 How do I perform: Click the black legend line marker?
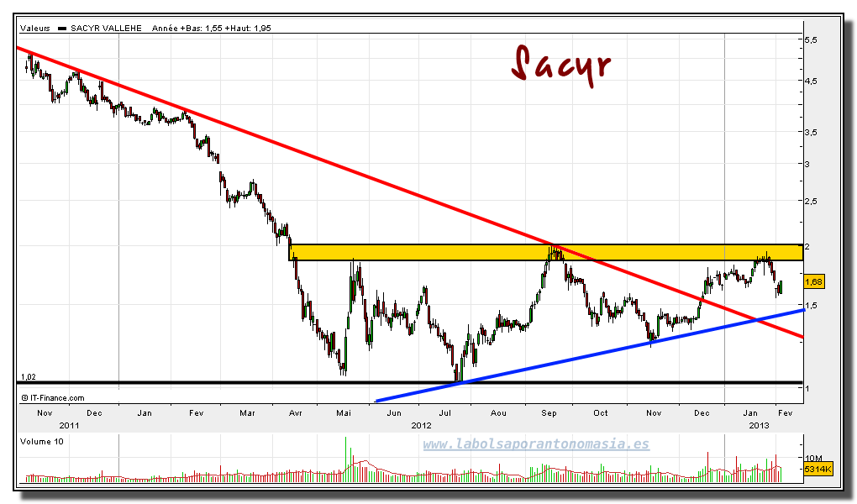[x=66, y=28]
